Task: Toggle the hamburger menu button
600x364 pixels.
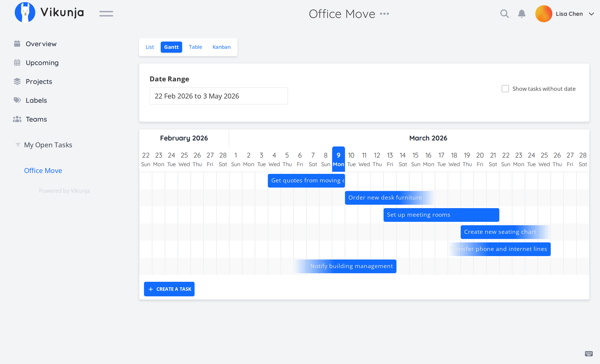Action: click(x=106, y=14)
